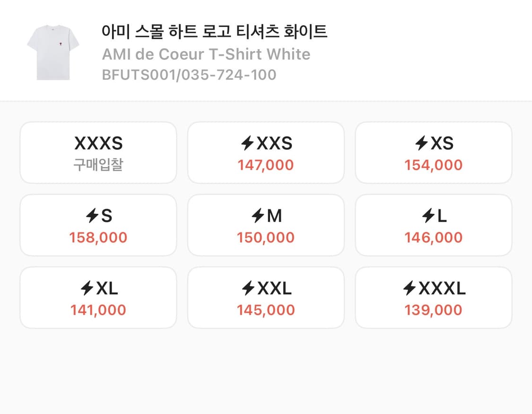
Task: Tap the lightning icon next to S
Action: (92, 215)
